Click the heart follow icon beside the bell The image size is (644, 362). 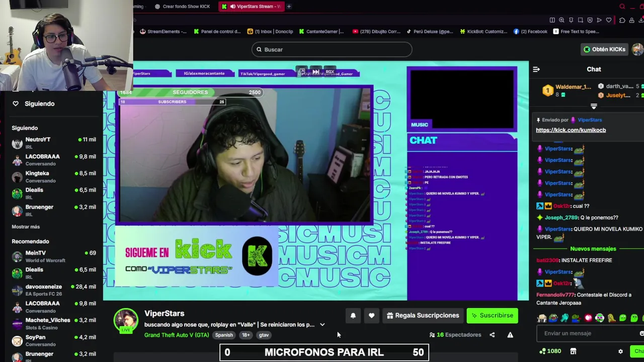point(371,315)
